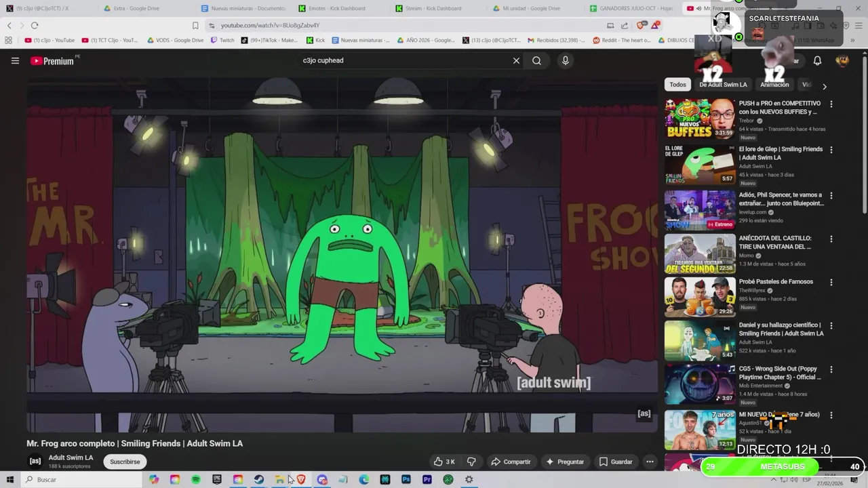
Task: Open the Kick bookmark
Action: 315,40
